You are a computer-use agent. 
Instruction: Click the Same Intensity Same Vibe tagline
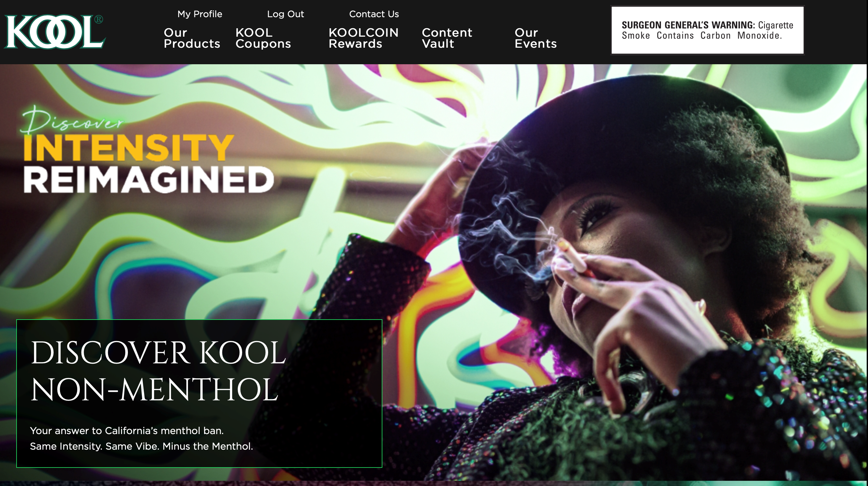pos(141,446)
